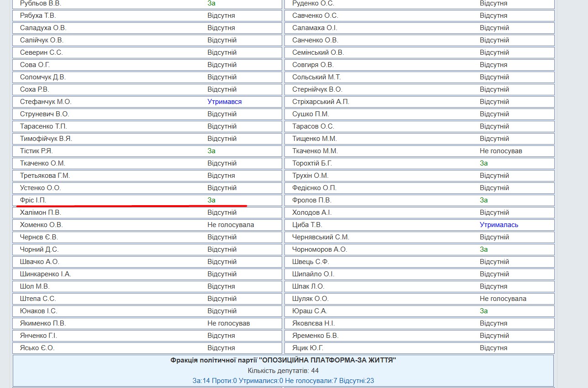
Task: Click Не голосував beside Ткаченко М.М.
Action: (x=501, y=151)
